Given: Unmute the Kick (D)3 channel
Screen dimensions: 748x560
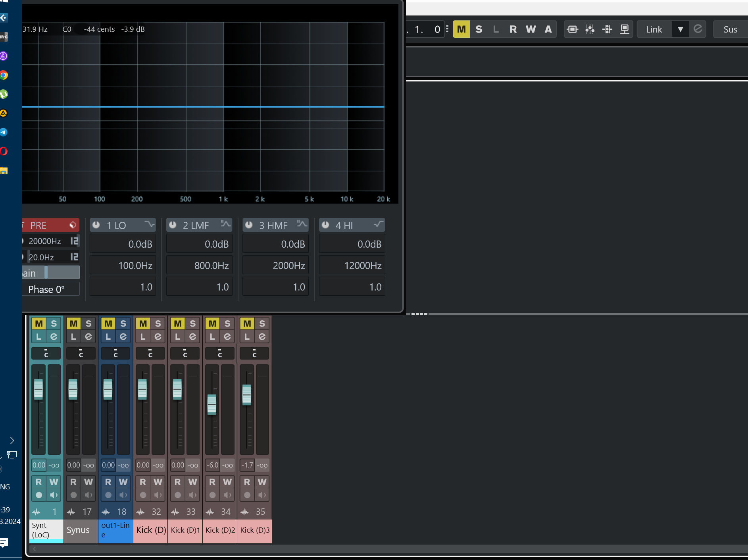Looking at the screenshot, I should [x=247, y=323].
